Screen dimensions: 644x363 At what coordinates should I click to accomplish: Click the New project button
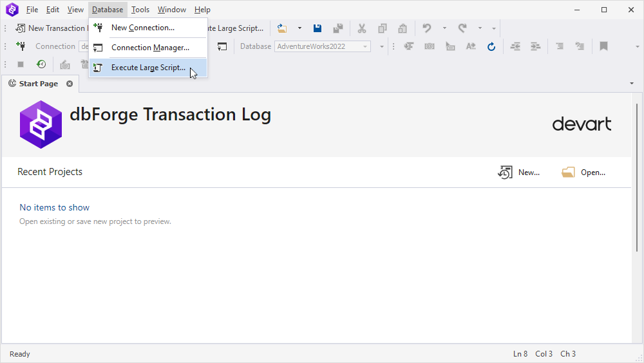click(x=518, y=172)
